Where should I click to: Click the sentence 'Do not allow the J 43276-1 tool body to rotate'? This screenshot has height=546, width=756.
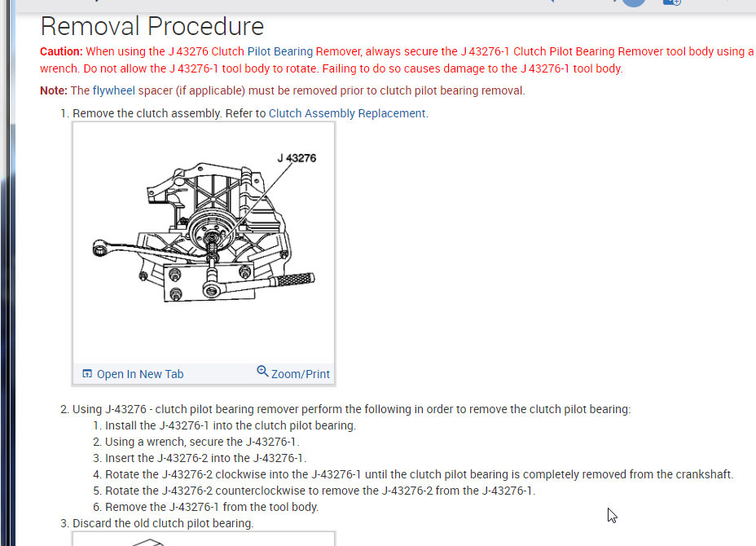201,68
